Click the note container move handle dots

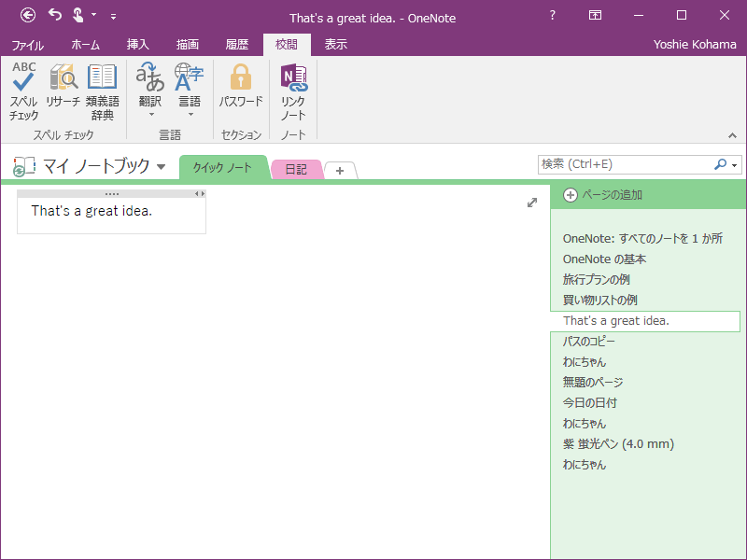point(112,194)
